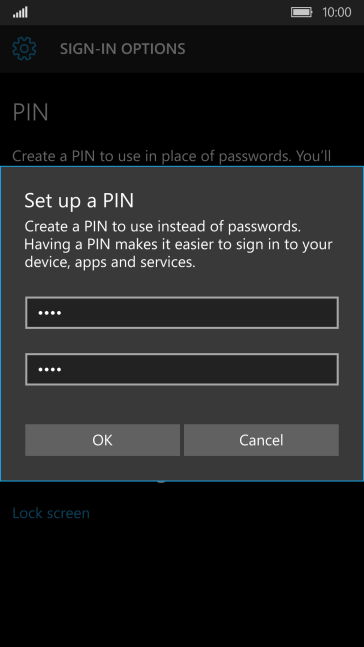Select the 'Set up a PIN' dialog title
This screenshot has width=364, height=647.
(x=79, y=201)
